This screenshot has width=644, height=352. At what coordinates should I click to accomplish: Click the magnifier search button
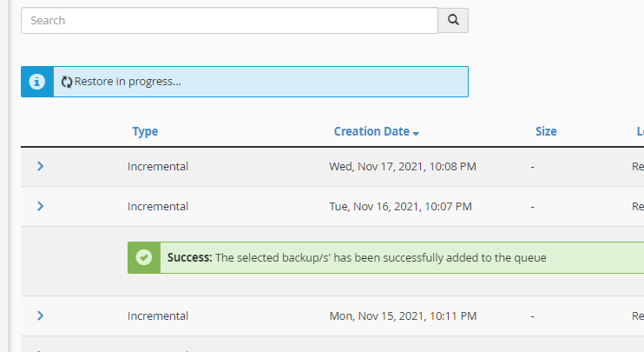click(x=452, y=20)
